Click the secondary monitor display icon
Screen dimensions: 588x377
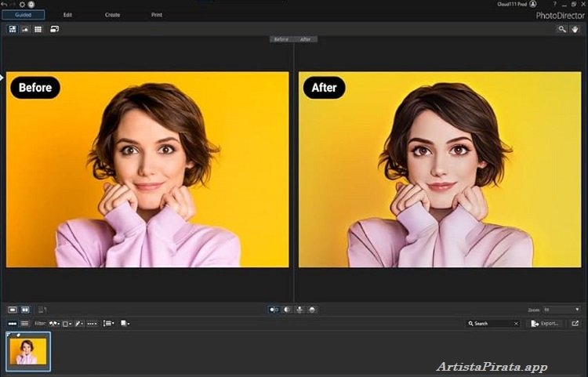point(55,29)
